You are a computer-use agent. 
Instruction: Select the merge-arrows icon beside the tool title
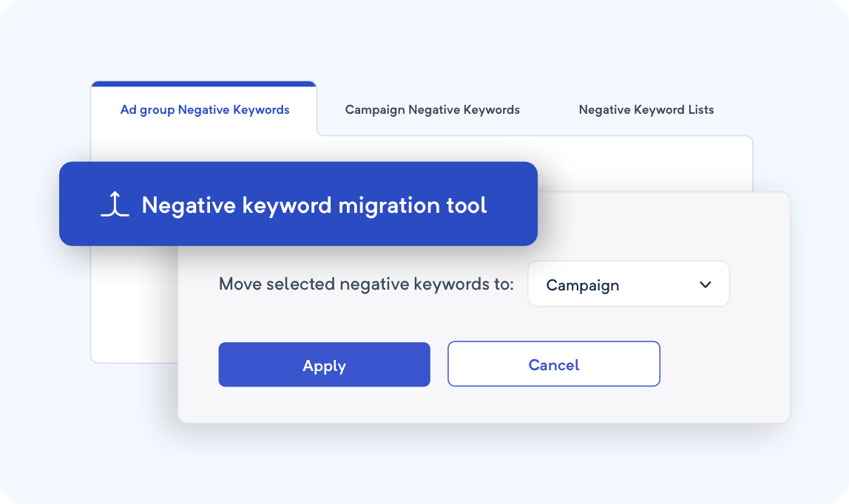coord(115,204)
